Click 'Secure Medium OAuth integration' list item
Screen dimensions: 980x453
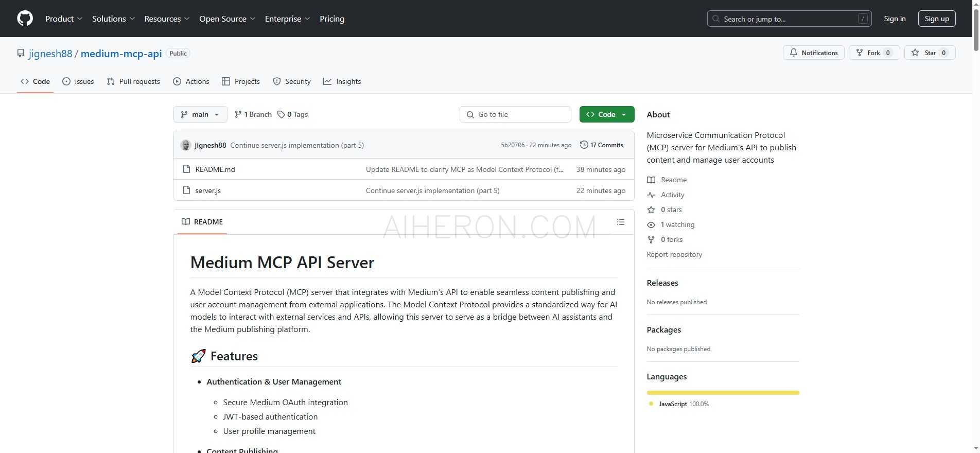point(285,403)
